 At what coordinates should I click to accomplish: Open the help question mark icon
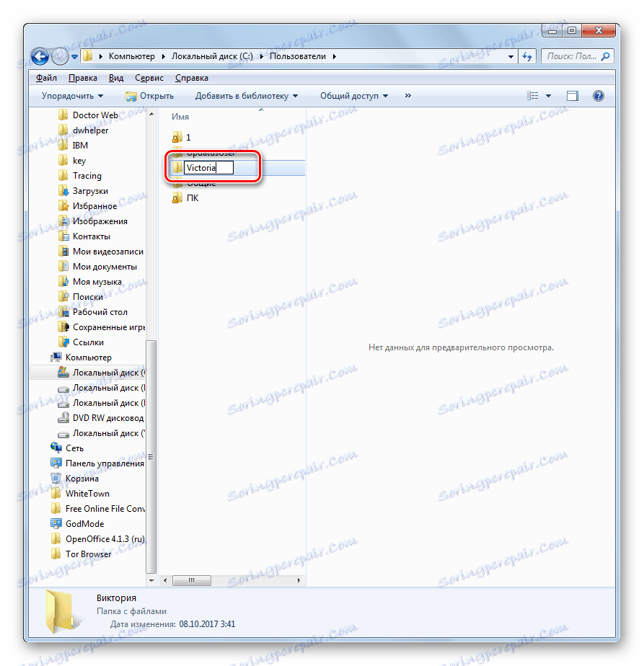tap(598, 96)
